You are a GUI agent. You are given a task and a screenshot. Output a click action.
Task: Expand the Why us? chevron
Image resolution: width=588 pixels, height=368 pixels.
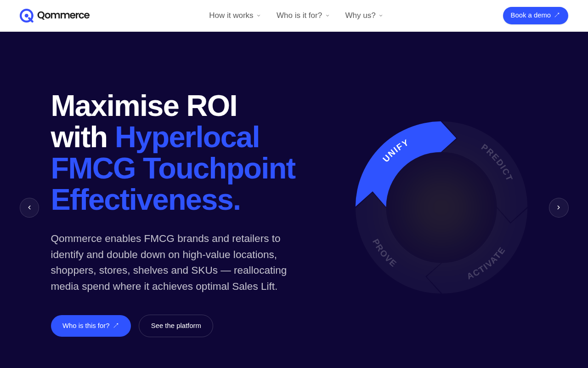coord(381,16)
